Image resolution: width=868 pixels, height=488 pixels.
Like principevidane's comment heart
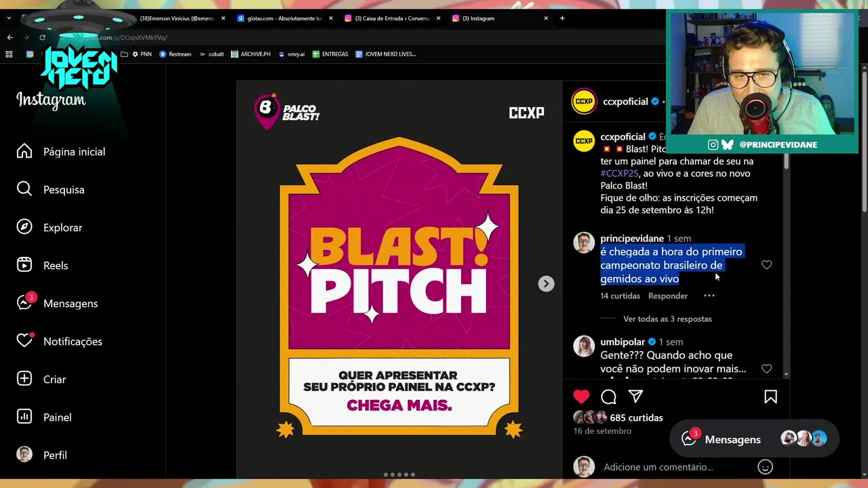(x=766, y=265)
